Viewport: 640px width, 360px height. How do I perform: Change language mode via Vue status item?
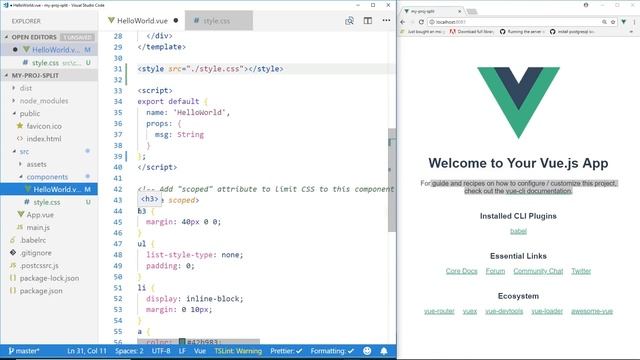click(x=200, y=351)
